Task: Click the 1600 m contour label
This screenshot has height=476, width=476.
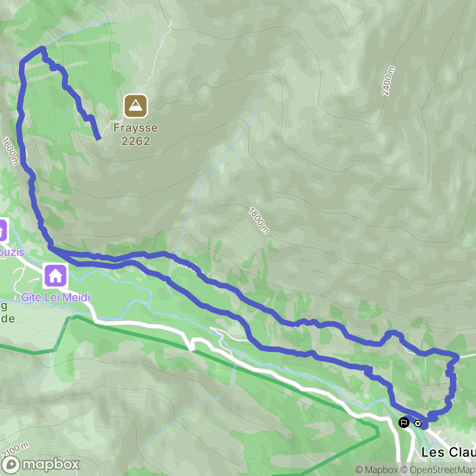Action: coord(10,151)
